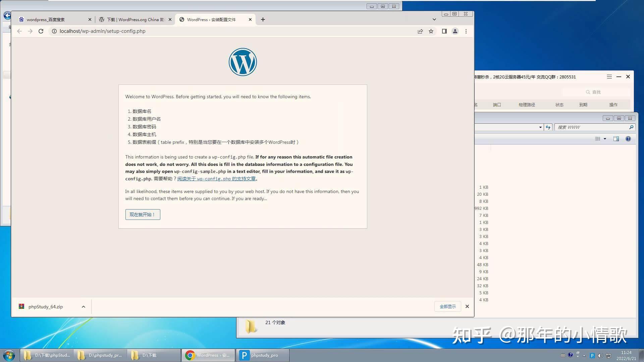
Task: Click 状态 column header in phpstudy
Action: (559, 105)
